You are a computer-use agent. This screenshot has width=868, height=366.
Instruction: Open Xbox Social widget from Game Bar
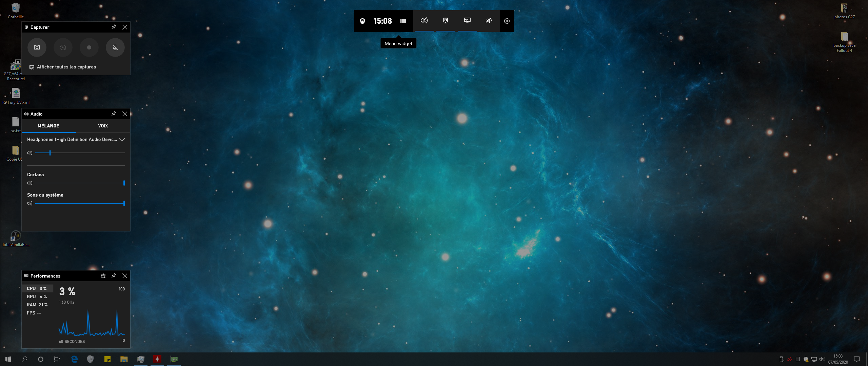[x=489, y=21]
